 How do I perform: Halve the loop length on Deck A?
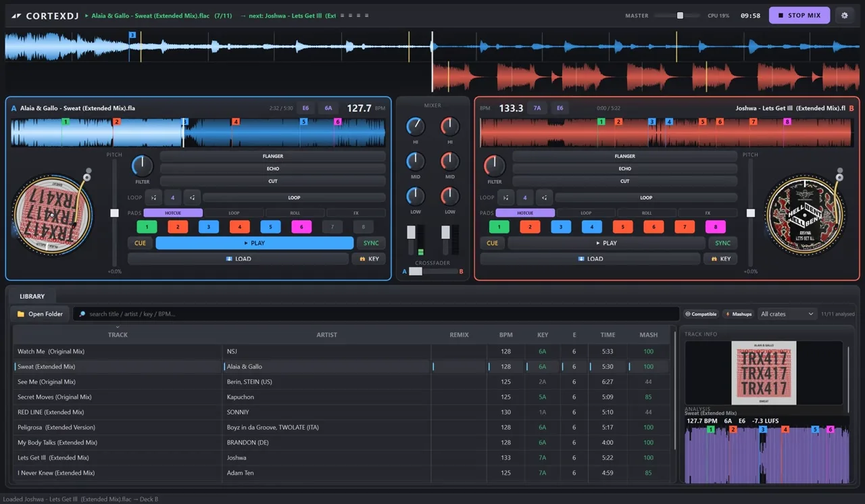coord(154,198)
